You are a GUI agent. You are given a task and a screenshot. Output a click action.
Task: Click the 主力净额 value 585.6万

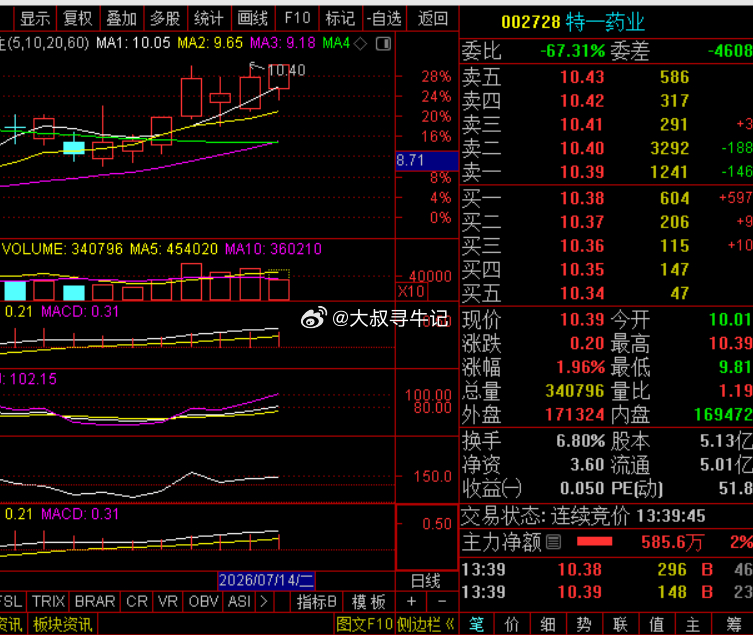(x=672, y=542)
